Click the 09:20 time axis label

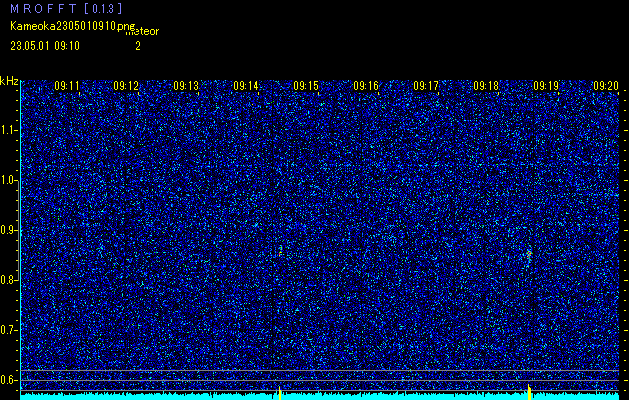[x=606, y=86]
